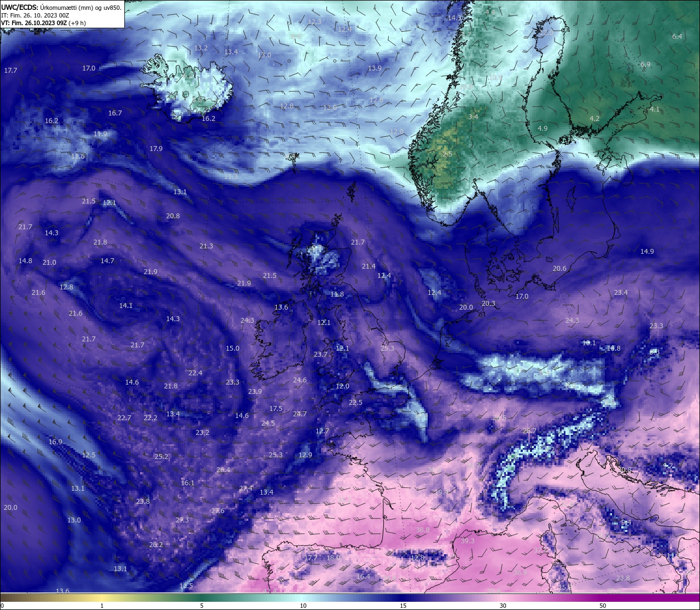Click the value 12.6 over the Norwegian Sea
The width and height of the screenshot is (700, 610).
click(376, 100)
